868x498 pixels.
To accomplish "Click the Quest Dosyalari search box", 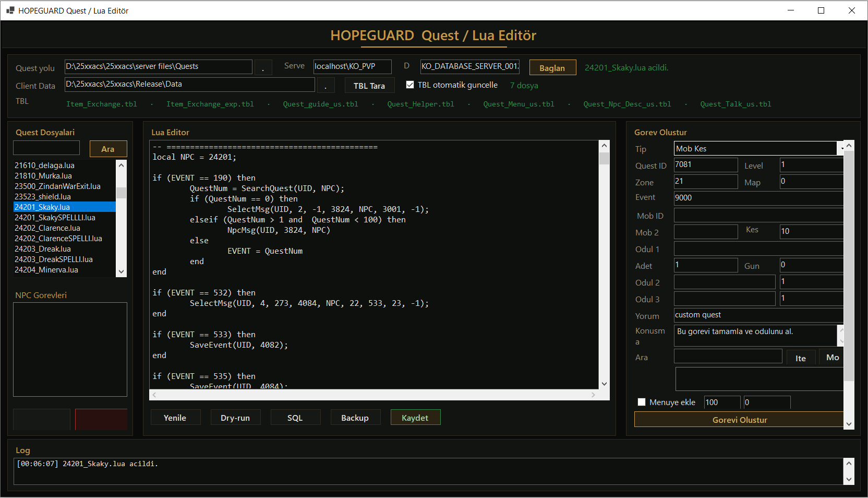I will 46,148.
